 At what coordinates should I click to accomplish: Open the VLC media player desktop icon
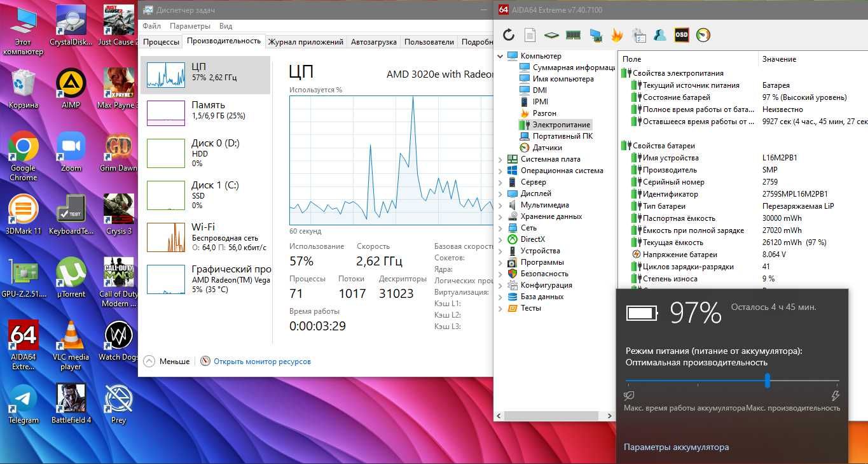point(71,346)
